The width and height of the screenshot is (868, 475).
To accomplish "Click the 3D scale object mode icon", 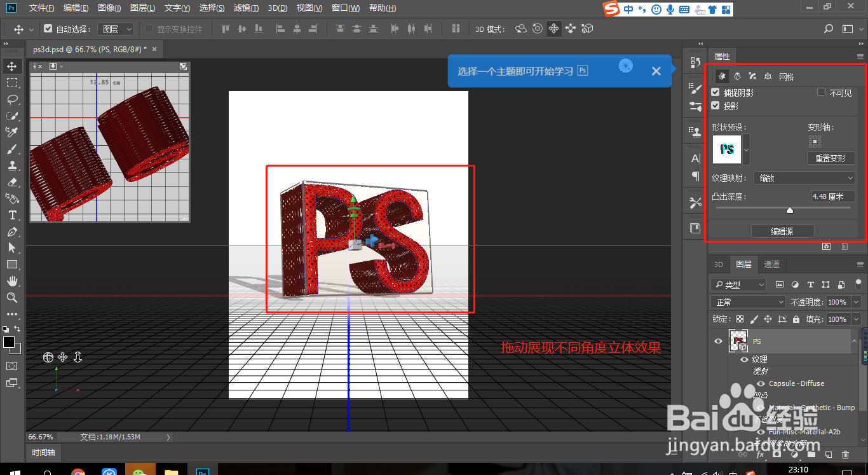I will tap(588, 29).
